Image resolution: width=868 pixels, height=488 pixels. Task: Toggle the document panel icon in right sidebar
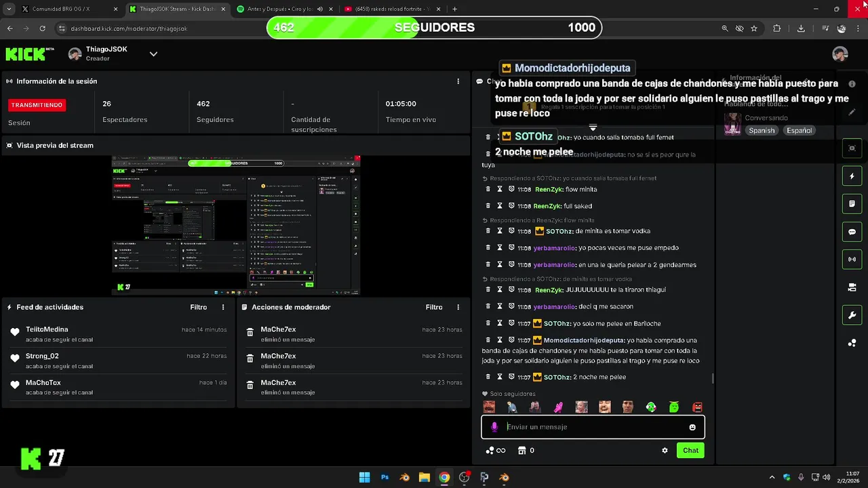(852, 204)
